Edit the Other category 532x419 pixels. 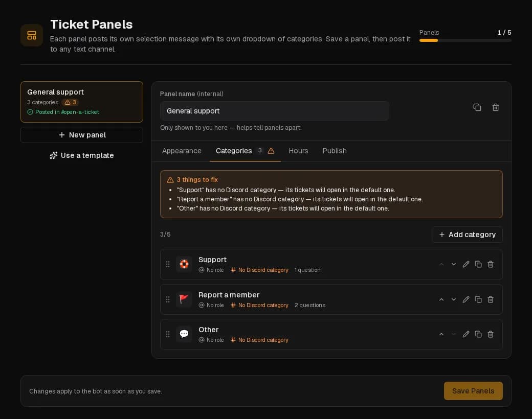pos(466,335)
